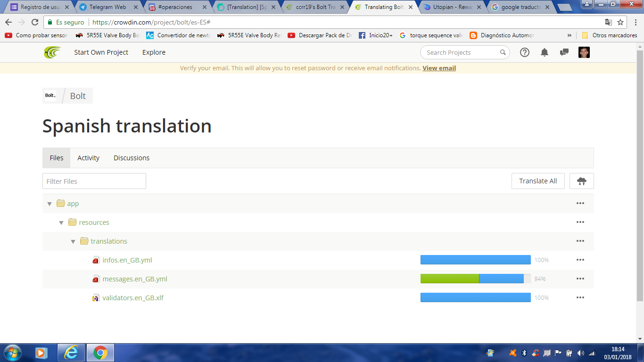Viewport: 644px width, 362px height.
Task: Click the Bolt project logo
Action: [50, 96]
